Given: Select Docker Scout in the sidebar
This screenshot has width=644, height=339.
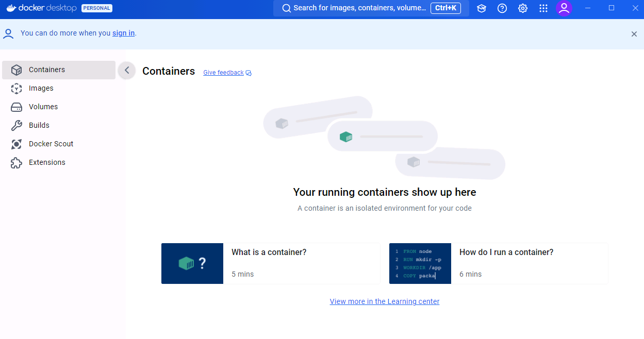Looking at the screenshot, I should click(x=59, y=144).
